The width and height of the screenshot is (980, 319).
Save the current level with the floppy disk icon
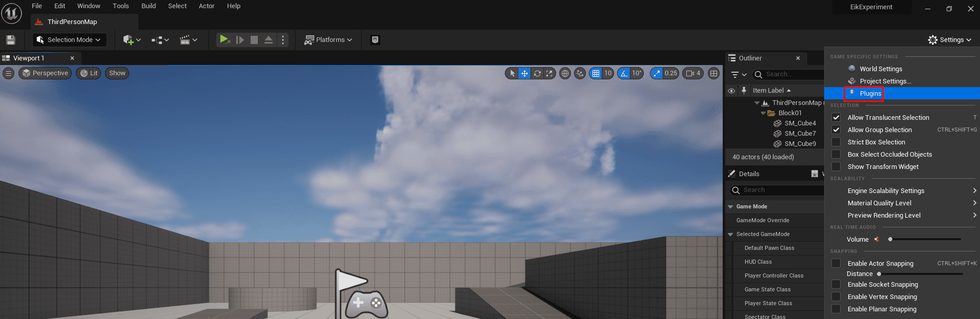click(11, 40)
